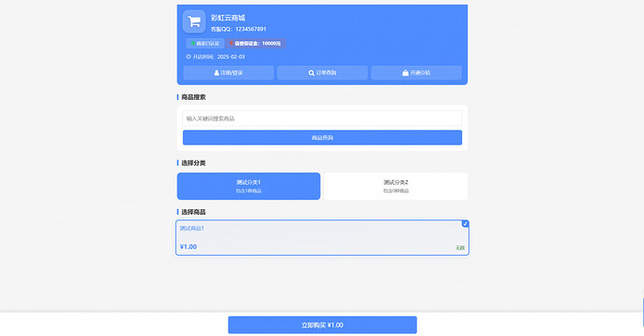Screen dimensions: 644x336
Task: Click the 商品查询 search button
Action: pos(322,137)
